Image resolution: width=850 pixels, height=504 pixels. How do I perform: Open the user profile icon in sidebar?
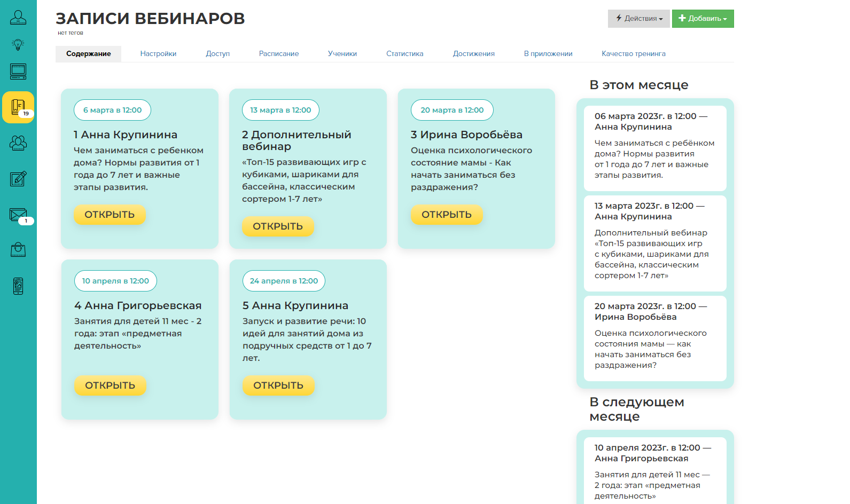point(18,17)
